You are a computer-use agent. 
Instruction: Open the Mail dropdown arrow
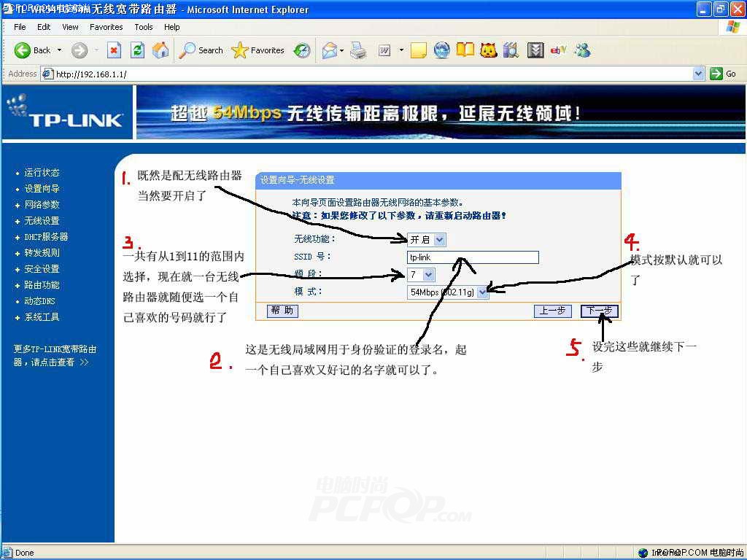(x=342, y=50)
